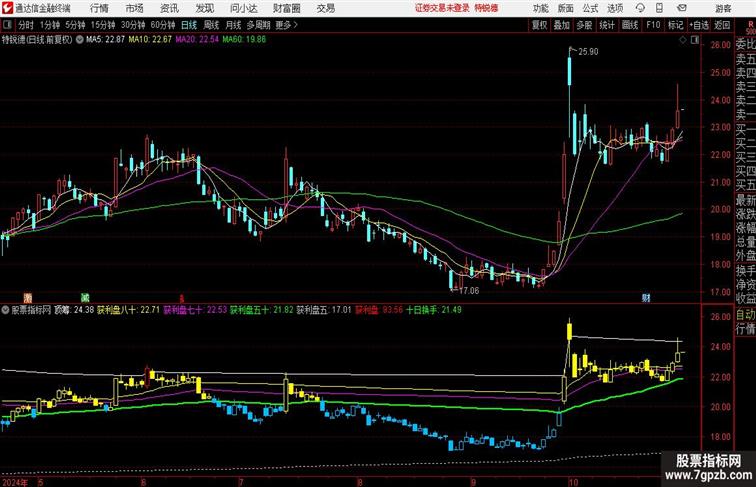Select the 日线 daily chart tab
Screen dimensions: 756x487
pos(189,25)
